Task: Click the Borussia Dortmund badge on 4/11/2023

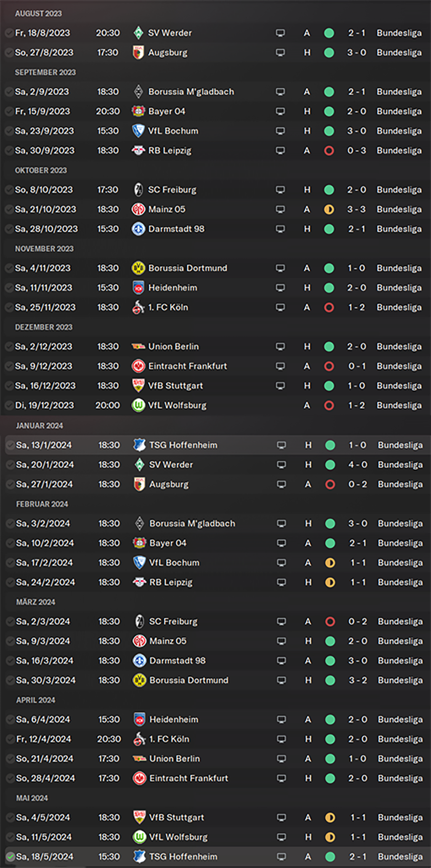Action: (138, 268)
